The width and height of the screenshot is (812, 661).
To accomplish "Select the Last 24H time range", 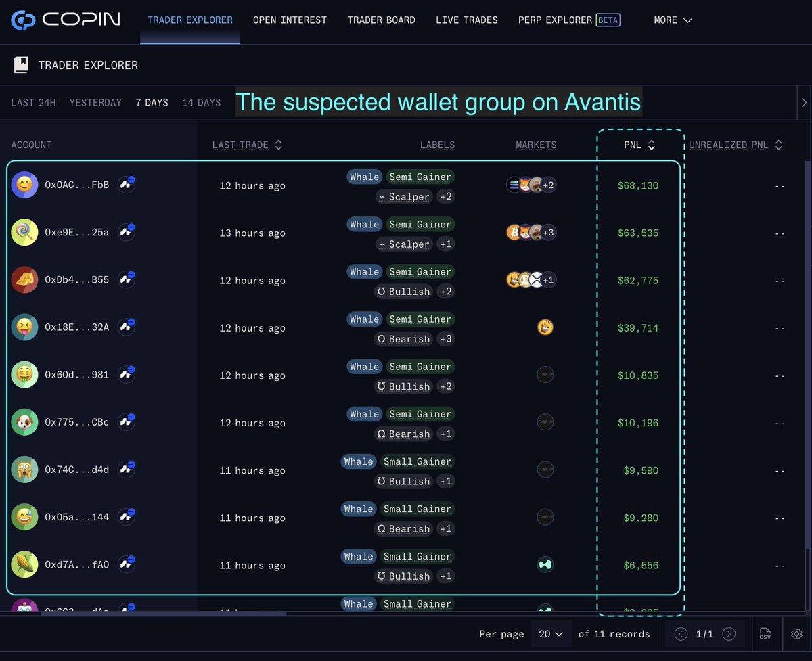I will click(x=33, y=103).
